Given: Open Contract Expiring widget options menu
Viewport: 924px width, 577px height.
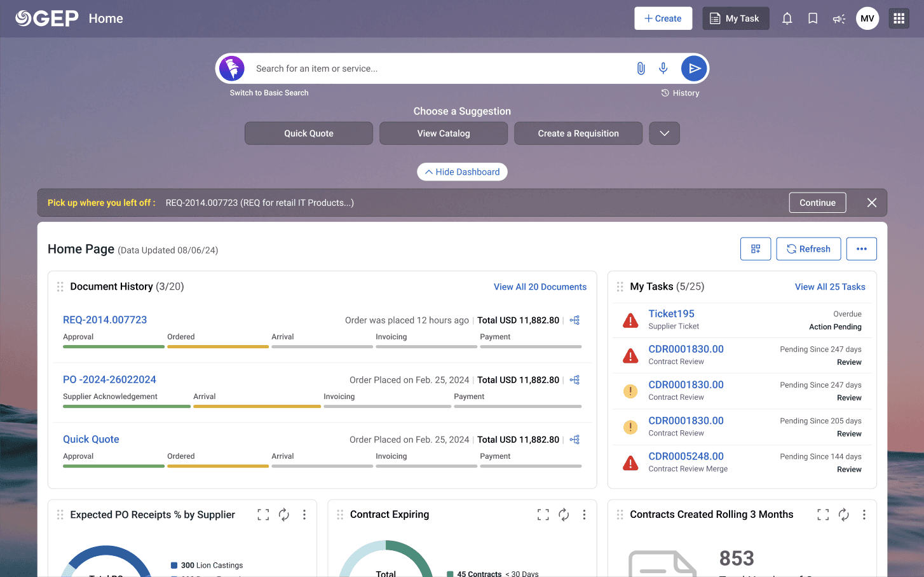Looking at the screenshot, I should coord(584,515).
